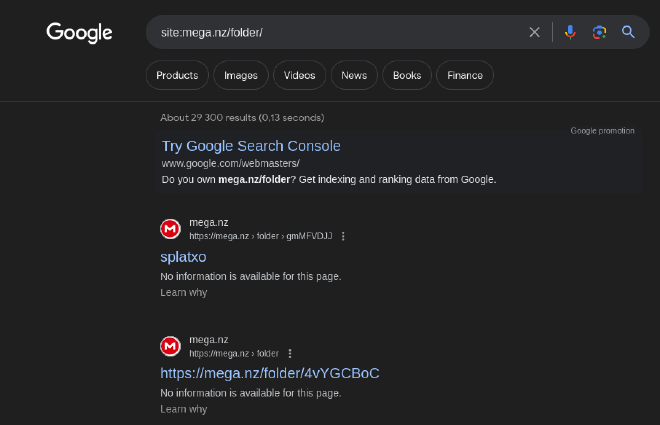This screenshot has width=660, height=425.
Task: Open the splatxo result link
Action: (x=183, y=257)
